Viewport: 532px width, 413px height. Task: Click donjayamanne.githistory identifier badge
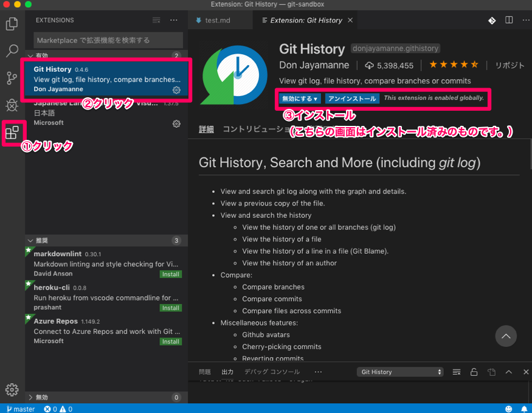[x=395, y=49]
